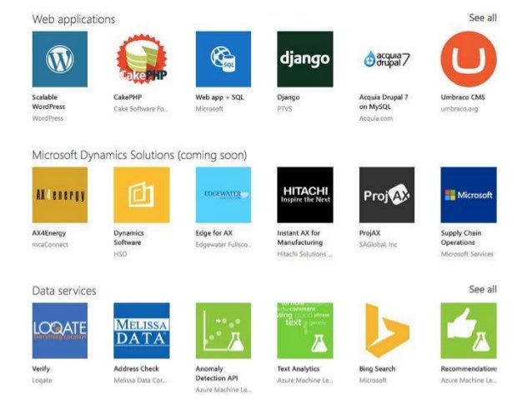Viewport: 532px width, 399px height.
Task: Open the AX4Energy tile icon
Action: [60, 195]
